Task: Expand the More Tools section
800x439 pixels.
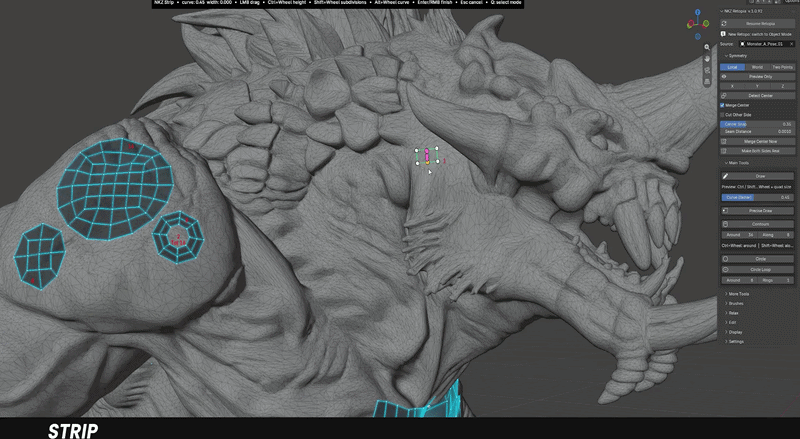Action: click(737, 294)
